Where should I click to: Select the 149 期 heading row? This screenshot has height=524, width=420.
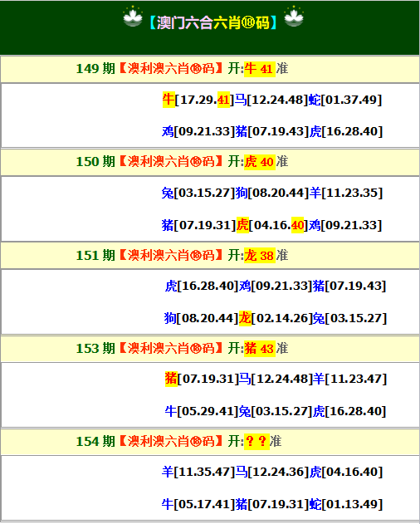point(210,69)
